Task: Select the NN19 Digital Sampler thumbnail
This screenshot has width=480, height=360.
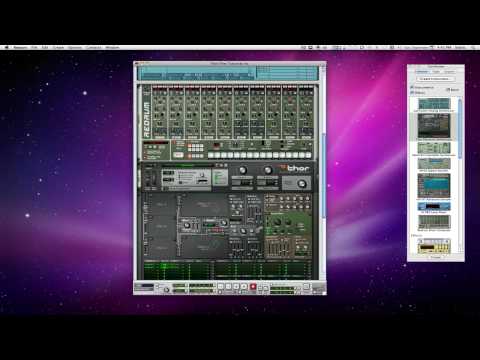Action: point(434,164)
